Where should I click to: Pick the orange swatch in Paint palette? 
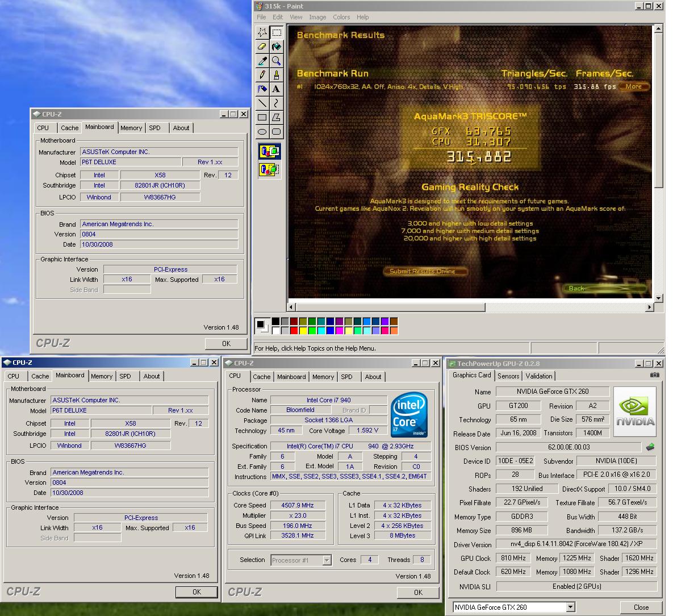coord(394,330)
